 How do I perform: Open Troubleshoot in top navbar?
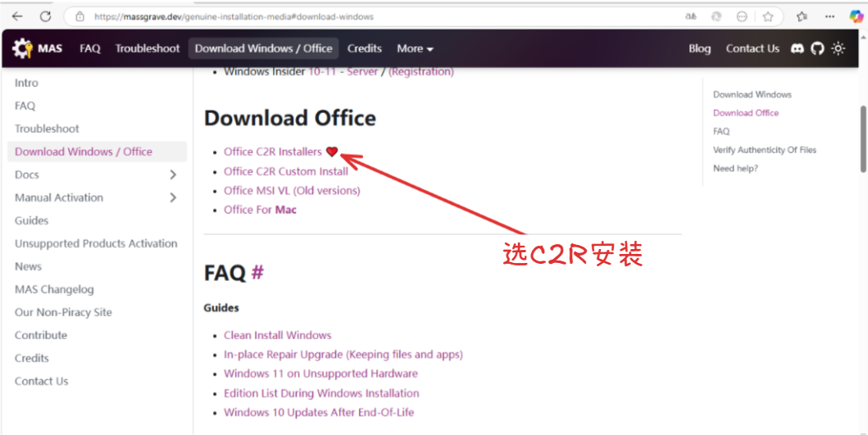(x=148, y=48)
